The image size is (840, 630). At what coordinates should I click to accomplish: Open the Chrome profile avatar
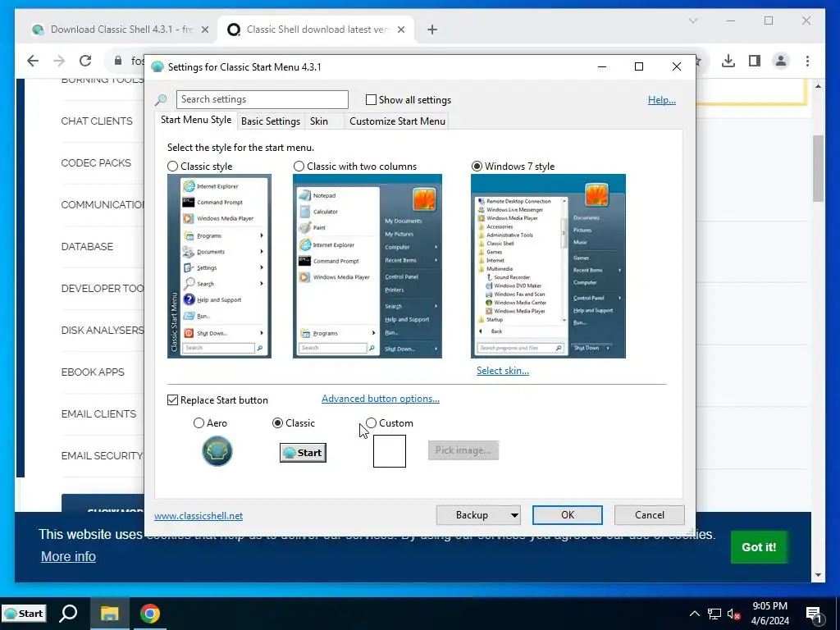pyautogui.click(x=781, y=61)
